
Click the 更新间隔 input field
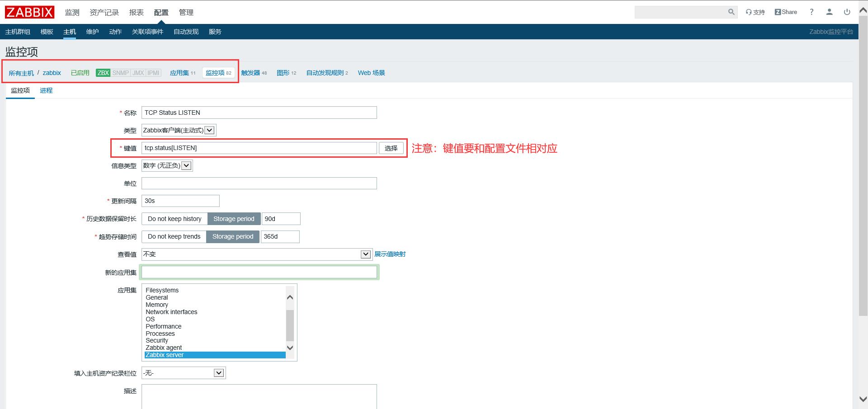(180, 201)
